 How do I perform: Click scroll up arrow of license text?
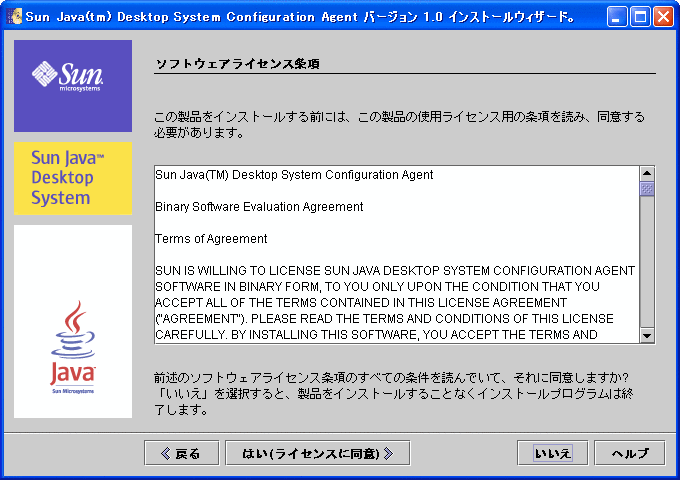(647, 173)
